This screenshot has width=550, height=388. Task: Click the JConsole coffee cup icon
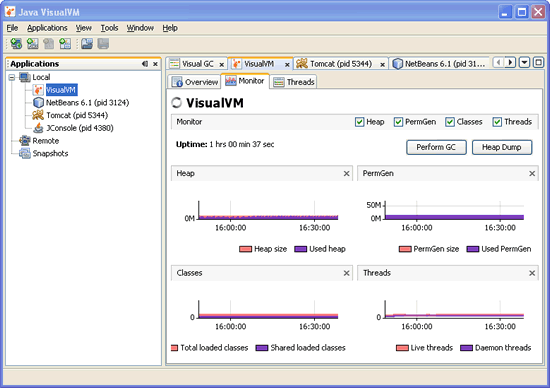point(38,128)
